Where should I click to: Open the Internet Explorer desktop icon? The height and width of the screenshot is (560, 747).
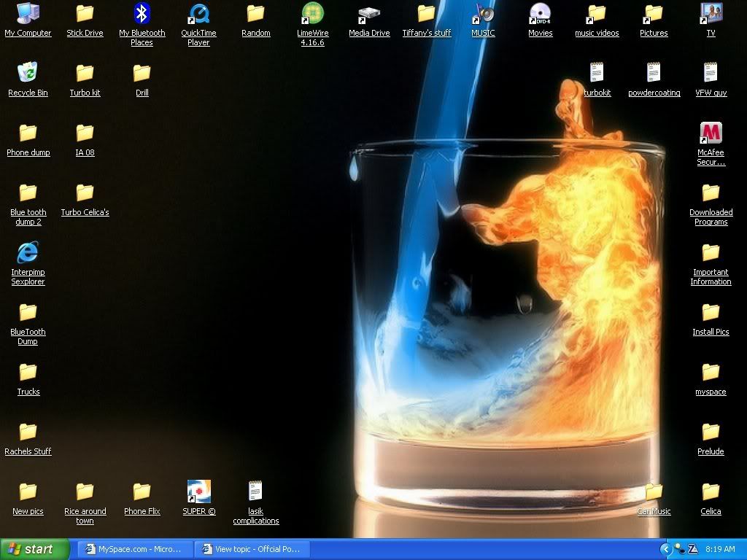(28, 253)
